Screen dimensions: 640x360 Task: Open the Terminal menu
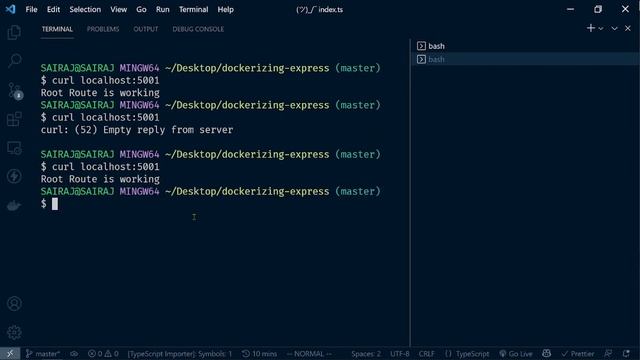(193, 9)
